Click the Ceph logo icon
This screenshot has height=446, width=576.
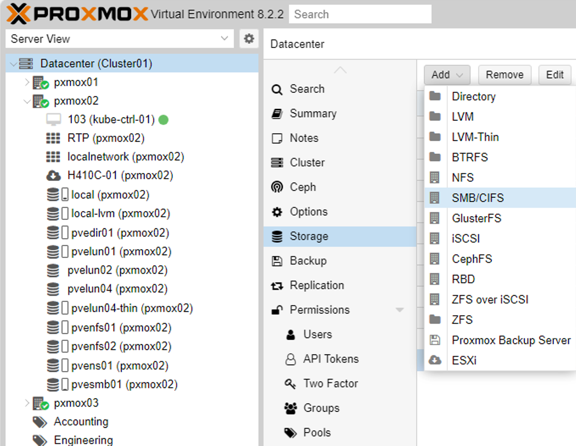277,187
